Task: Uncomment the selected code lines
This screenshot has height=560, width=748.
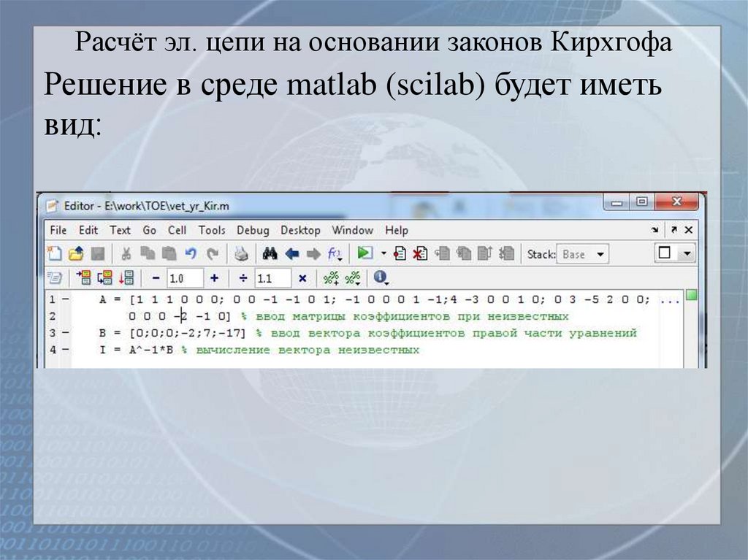Action: (354, 277)
